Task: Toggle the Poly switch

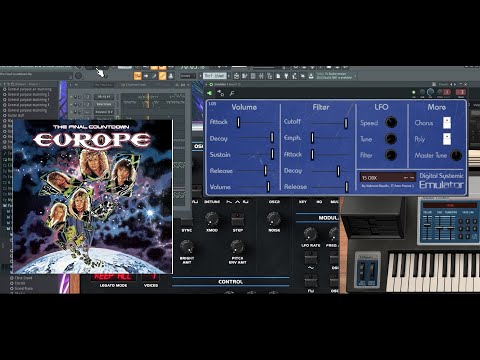Action: (447, 139)
